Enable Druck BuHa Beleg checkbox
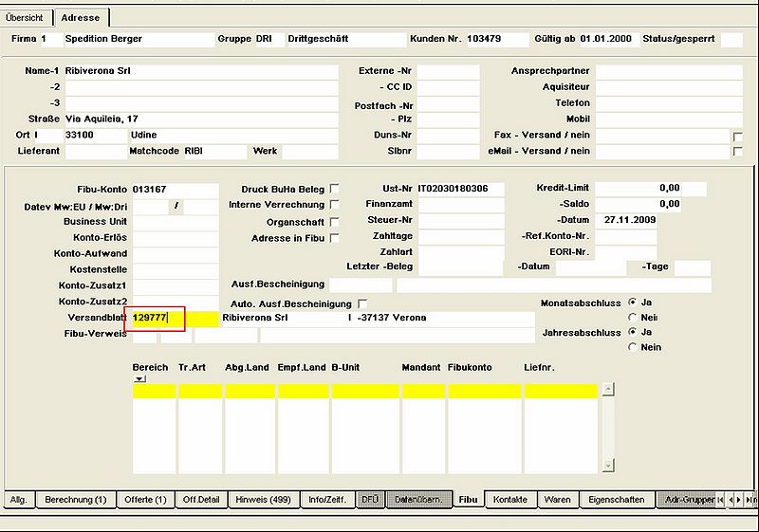This screenshot has width=759, height=532. point(334,188)
